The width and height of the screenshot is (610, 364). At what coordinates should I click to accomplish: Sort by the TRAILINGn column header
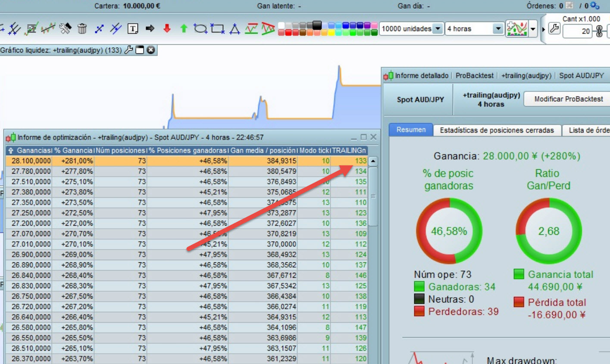click(x=349, y=150)
